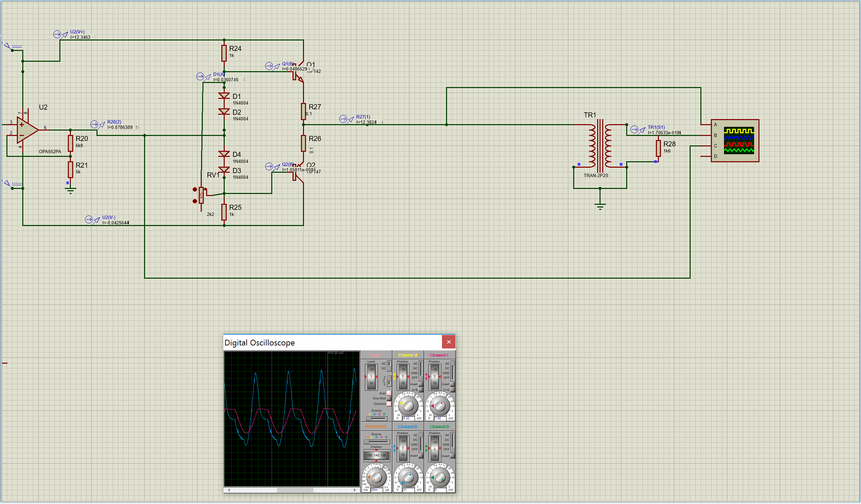Click the Channel A Position thumbwheel
The width and height of the screenshot is (861, 504).
click(x=403, y=376)
